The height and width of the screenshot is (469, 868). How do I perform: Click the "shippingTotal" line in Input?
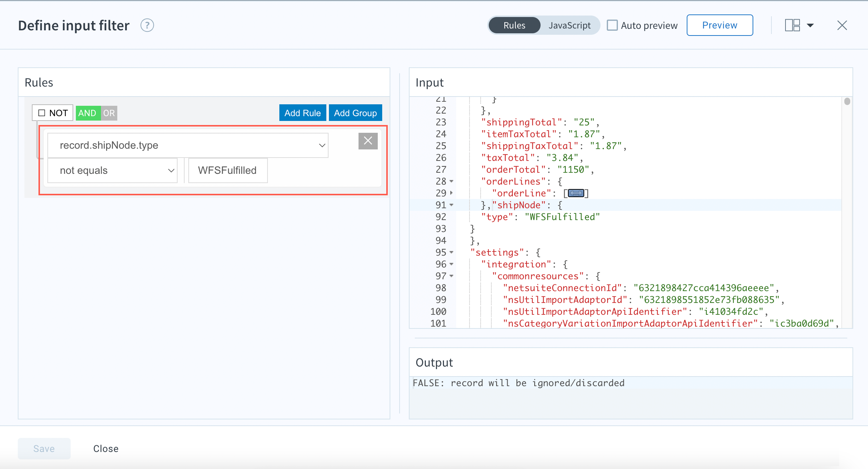[540, 122]
